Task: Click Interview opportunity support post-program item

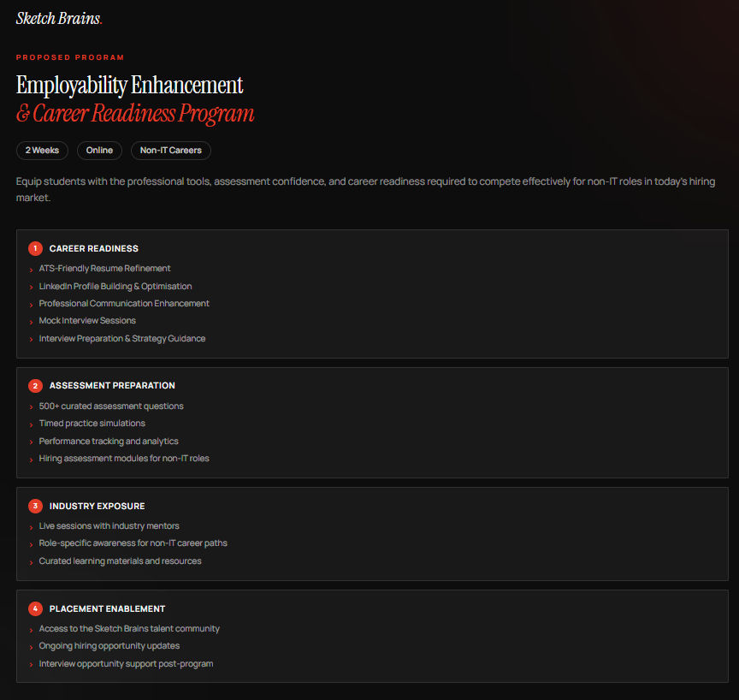Action: pos(126,664)
